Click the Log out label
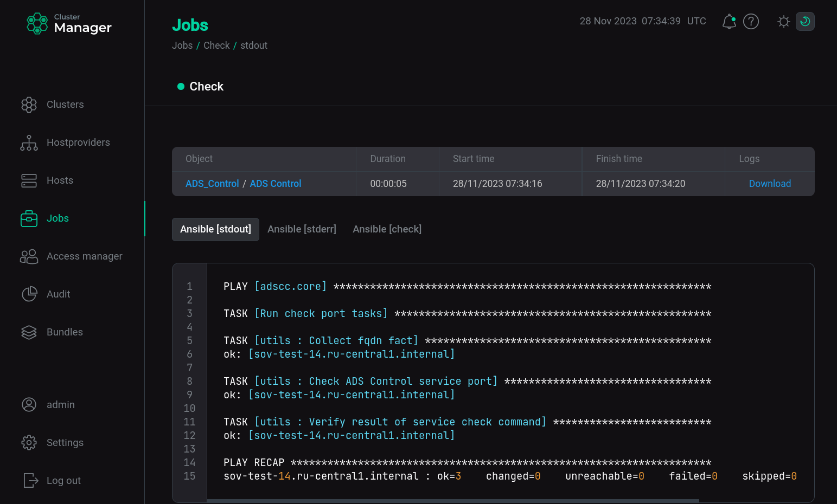 pyautogui.click(x=63, y=481)
